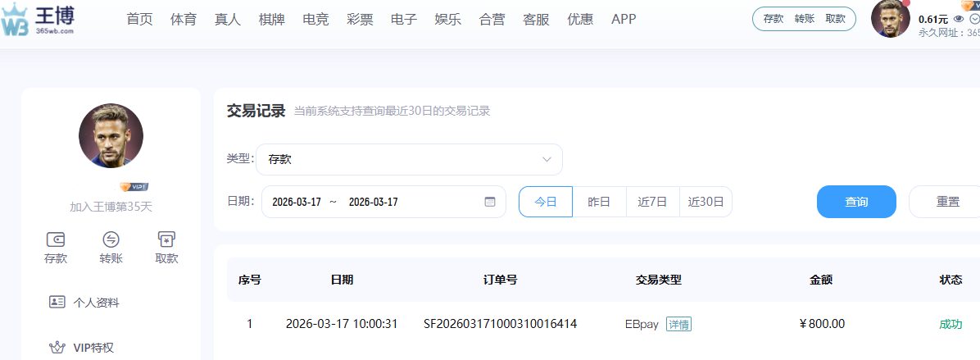
Task: Open the 体育 navigation menu
Action: coord(184,19)
